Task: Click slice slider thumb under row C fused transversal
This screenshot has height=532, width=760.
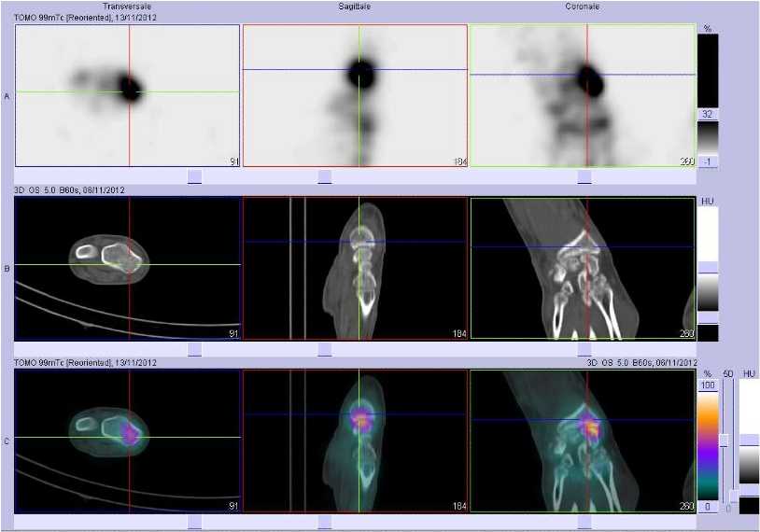Action: (194, 522)
